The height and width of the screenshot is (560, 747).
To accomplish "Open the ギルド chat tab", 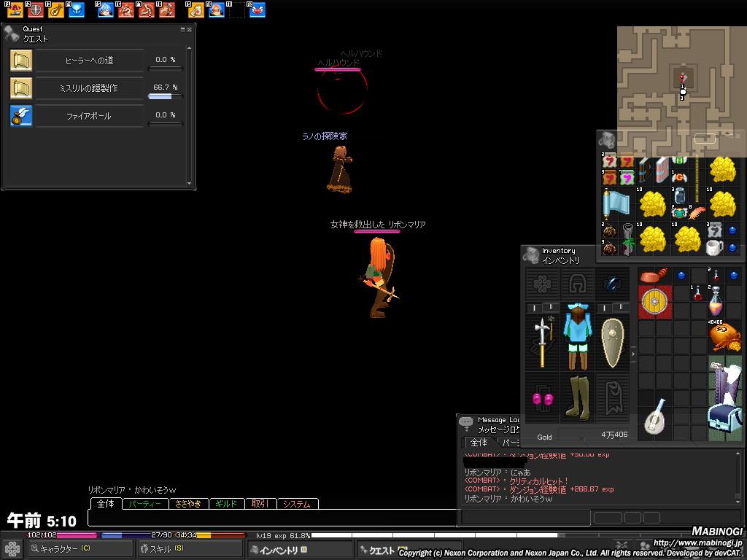I will coord(226,504).
